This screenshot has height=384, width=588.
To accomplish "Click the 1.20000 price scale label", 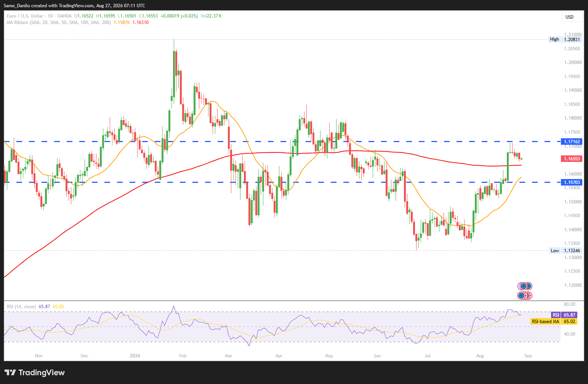I will click(573, 62).
